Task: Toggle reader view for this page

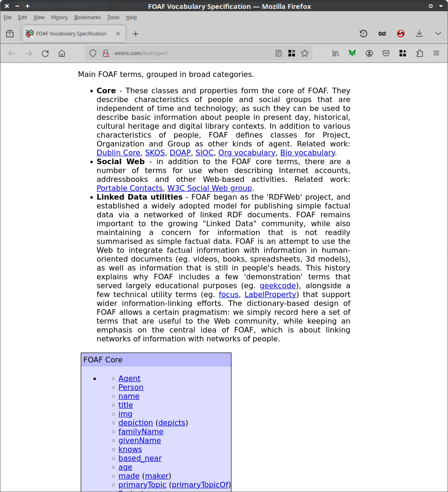Action: click(x=279, y=54)
